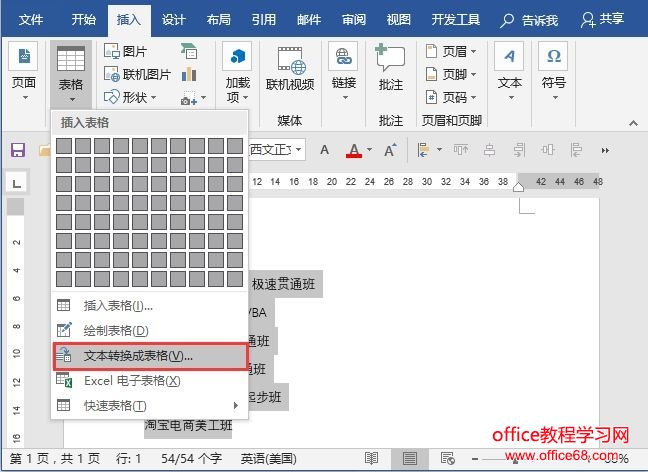Choose 插入表格(I)... menu item
This screenshot has height=472, width=648.
click(x=150, y=305)
